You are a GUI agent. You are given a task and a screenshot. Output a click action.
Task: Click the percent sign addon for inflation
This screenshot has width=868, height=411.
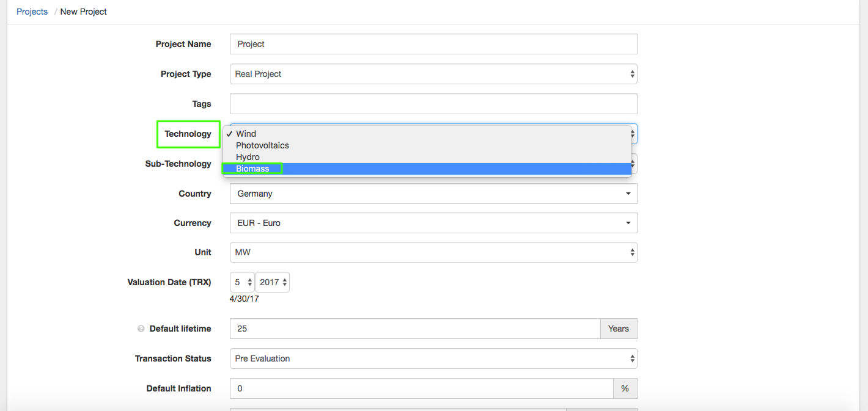point(625,388)
